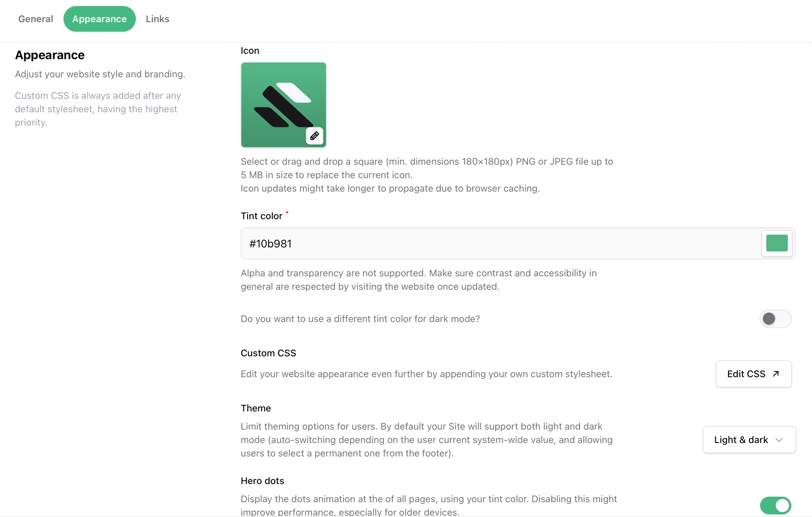This screenshot has height=517, width=812.
Task: Click the pencil badge on the green icon tile
Action: (x=314, y=136)
